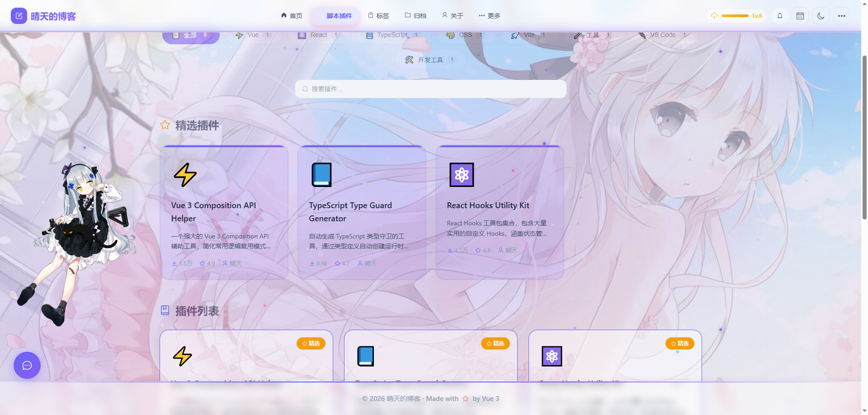868x415 pixels.
Task: Click author 晴天 on React Hooks card
Action: 508,250
